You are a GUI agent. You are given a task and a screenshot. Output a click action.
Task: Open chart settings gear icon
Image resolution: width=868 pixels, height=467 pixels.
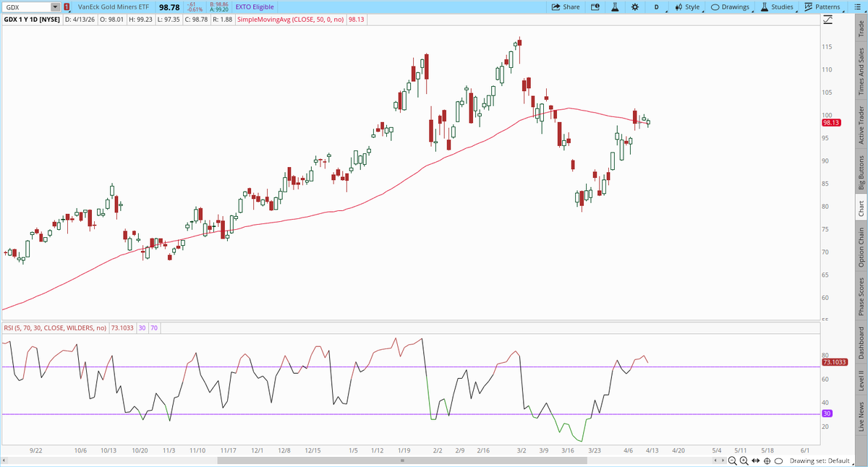click(x=634, y=7)
